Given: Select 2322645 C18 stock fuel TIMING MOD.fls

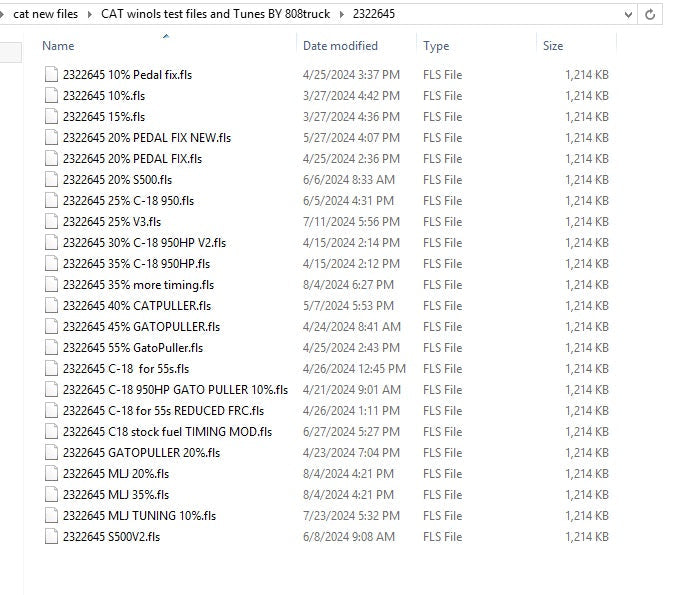Looking at the screenshot, I should click(x=167, y=432).
